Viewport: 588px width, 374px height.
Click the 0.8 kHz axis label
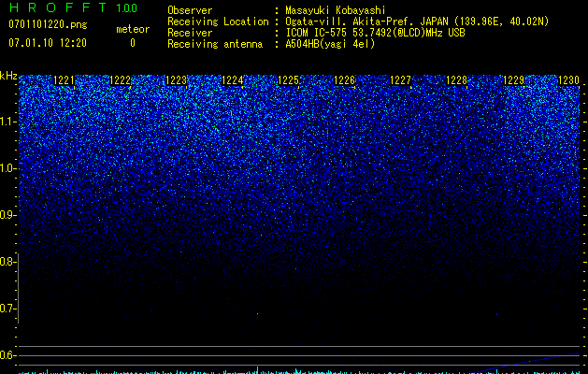7,262
